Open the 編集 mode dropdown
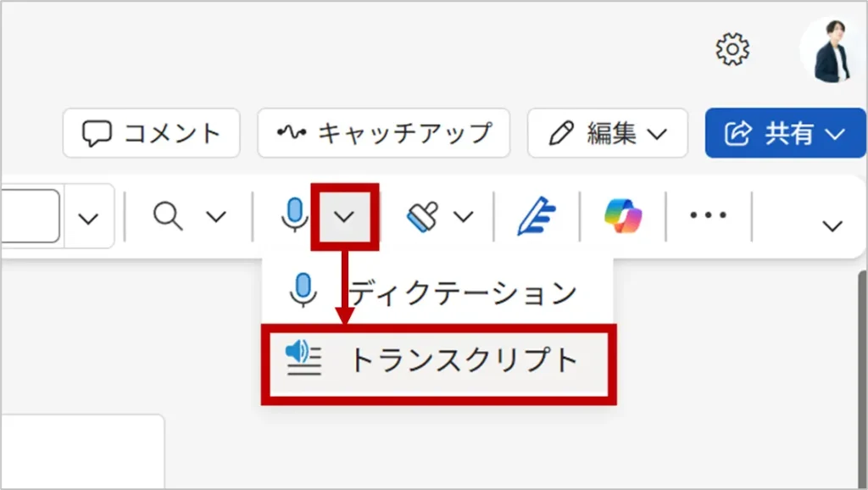868x490 pixels. point(608,133)
